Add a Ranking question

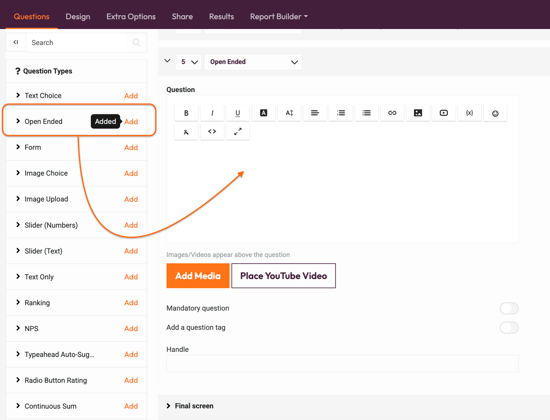[131, 303]
